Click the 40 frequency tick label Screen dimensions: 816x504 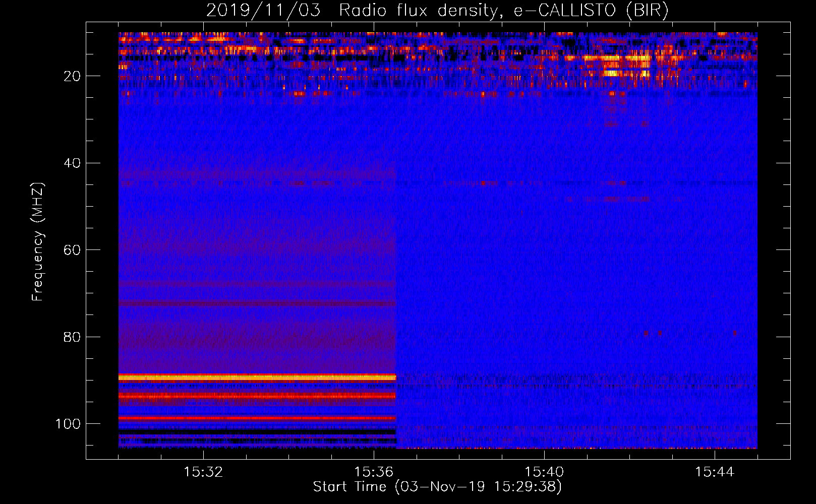(x=73, y=163)
